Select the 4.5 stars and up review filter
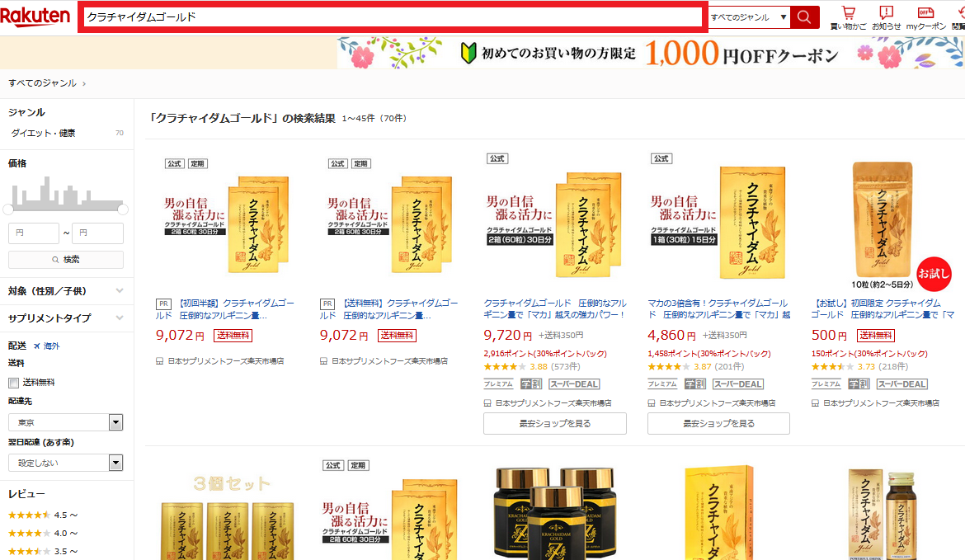 coord(43,515)
